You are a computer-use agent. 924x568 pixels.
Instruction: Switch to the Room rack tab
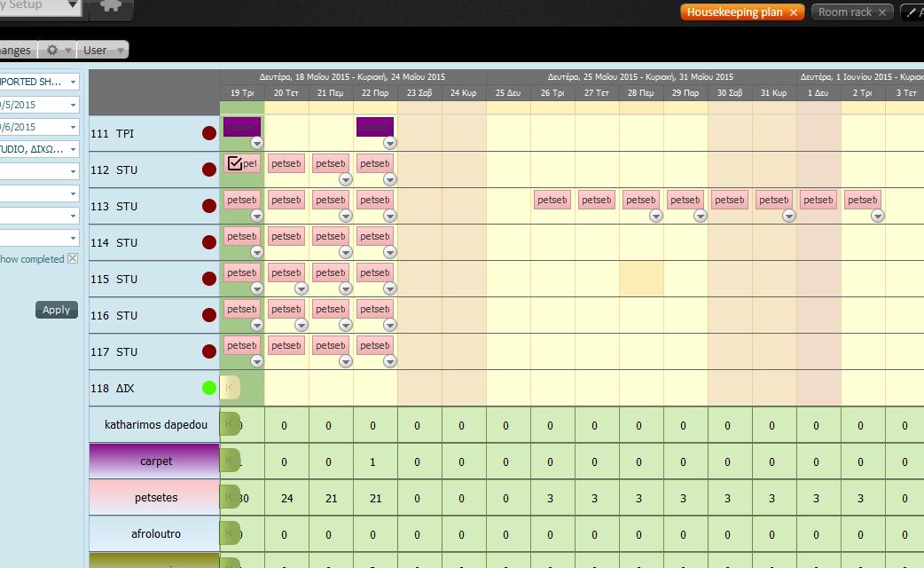(844, 12)
